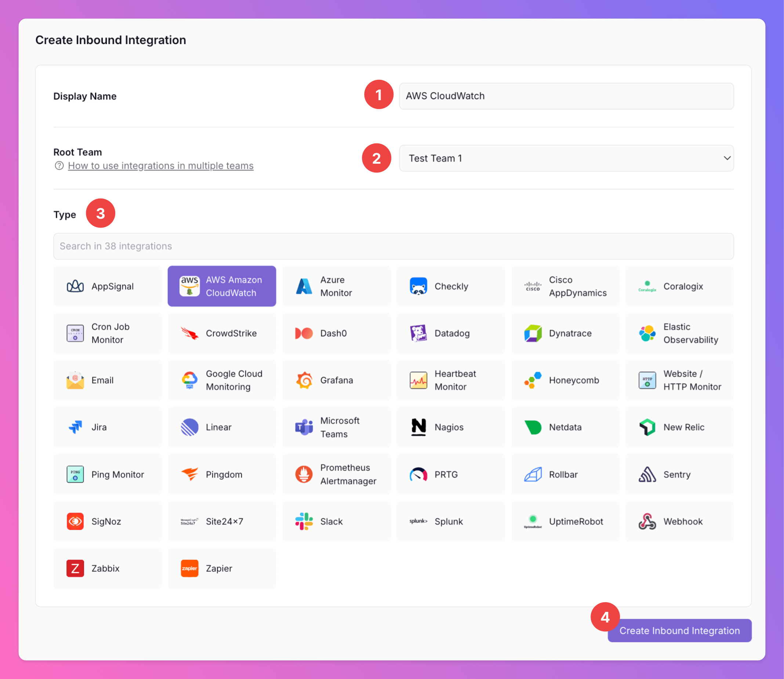Click the help question mark icon

click(59, 166)
